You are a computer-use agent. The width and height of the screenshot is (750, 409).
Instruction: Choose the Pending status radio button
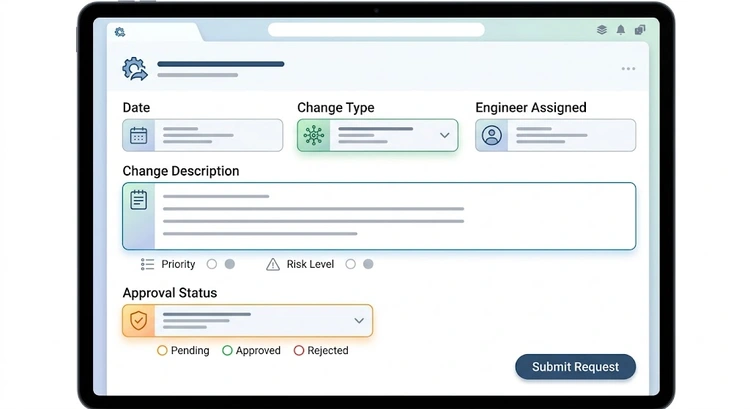[162, 351]
